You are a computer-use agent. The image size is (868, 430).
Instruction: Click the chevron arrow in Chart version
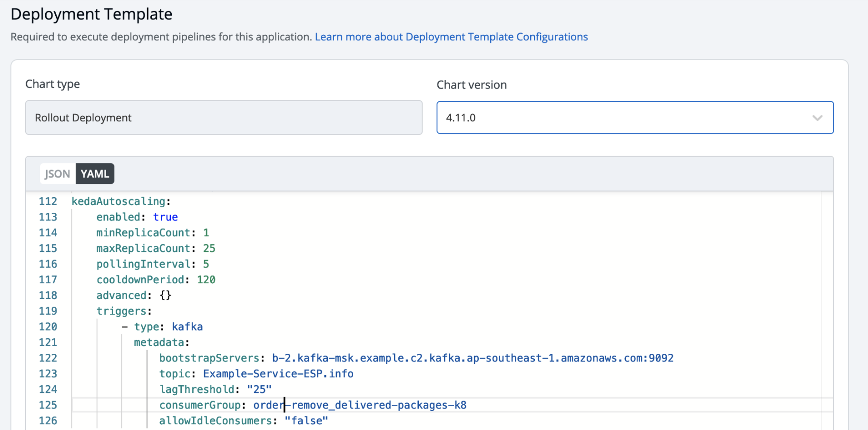pyautogui.click(x=817, y=118)
